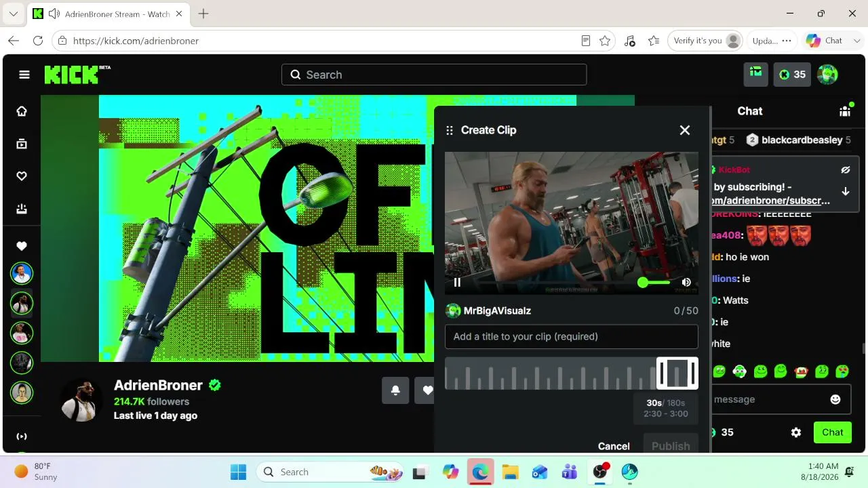Click the filled white heart in the sidebar
Viewport: 868px width, 488px height.
pos(22,246)
